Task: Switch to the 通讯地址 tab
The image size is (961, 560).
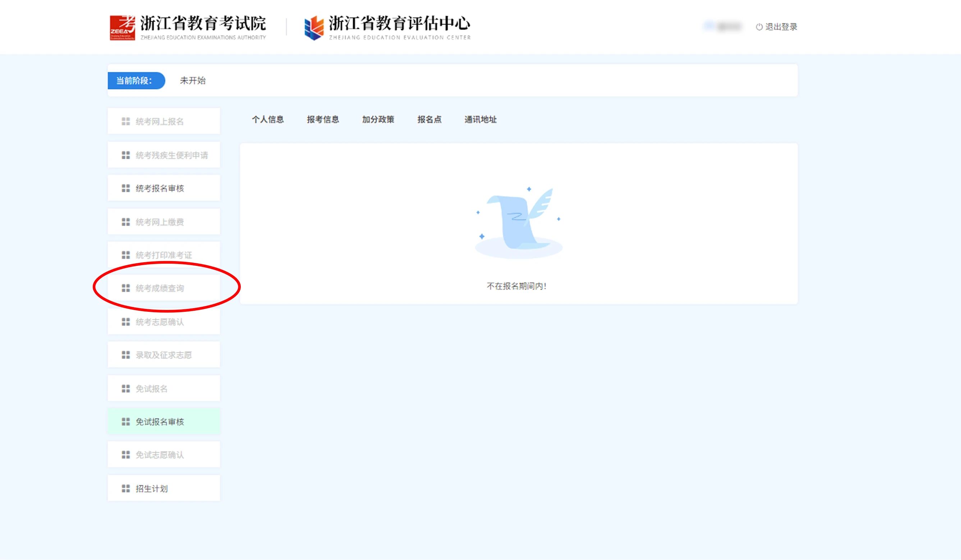Action: [480, 119]
